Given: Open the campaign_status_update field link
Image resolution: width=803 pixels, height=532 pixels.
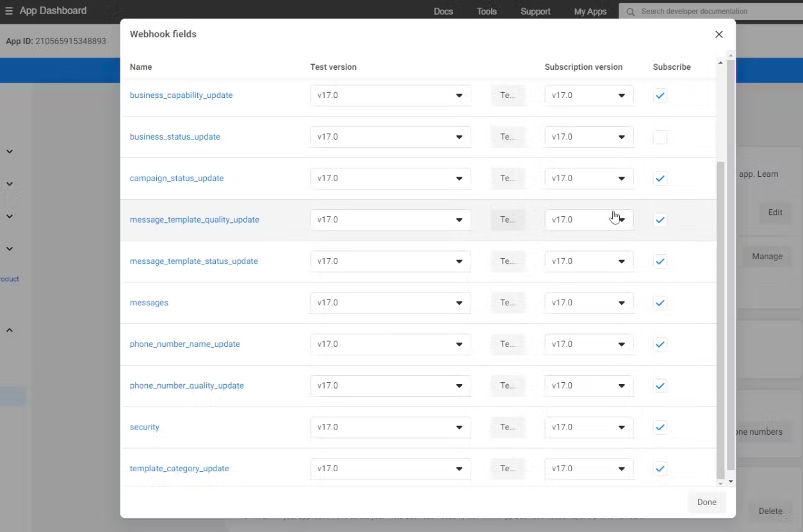Looking at the screenshot, I should pyautogui.click(x=177, y=178).
